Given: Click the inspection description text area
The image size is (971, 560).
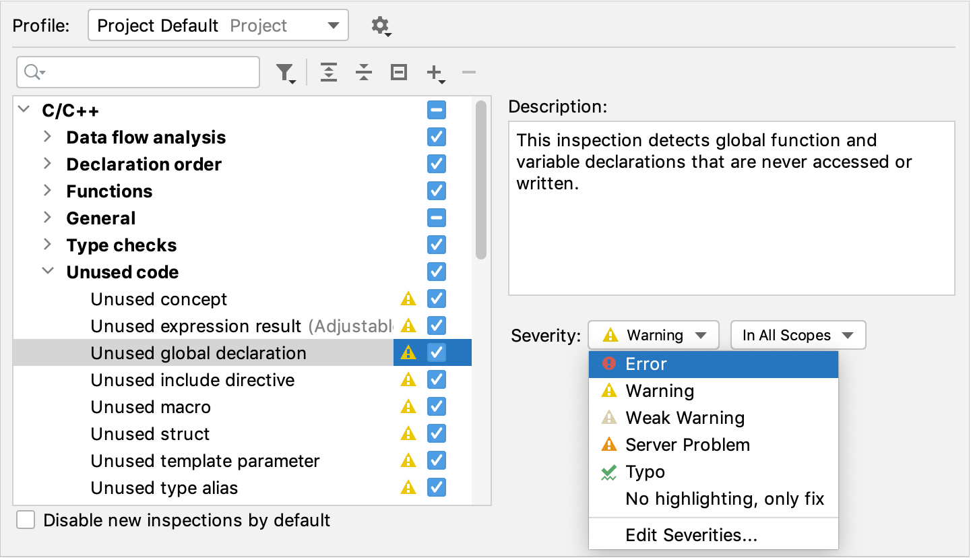Looking at the screenshot, I should coord(732,208).
